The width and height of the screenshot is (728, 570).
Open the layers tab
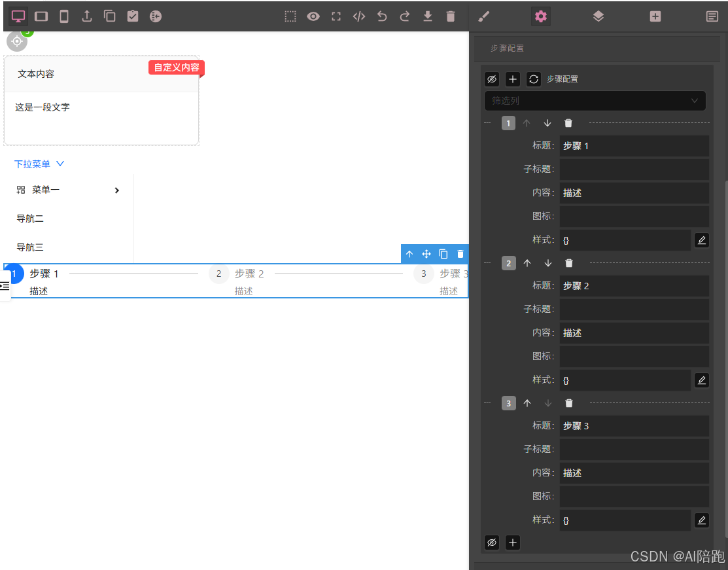pos(598,16)
